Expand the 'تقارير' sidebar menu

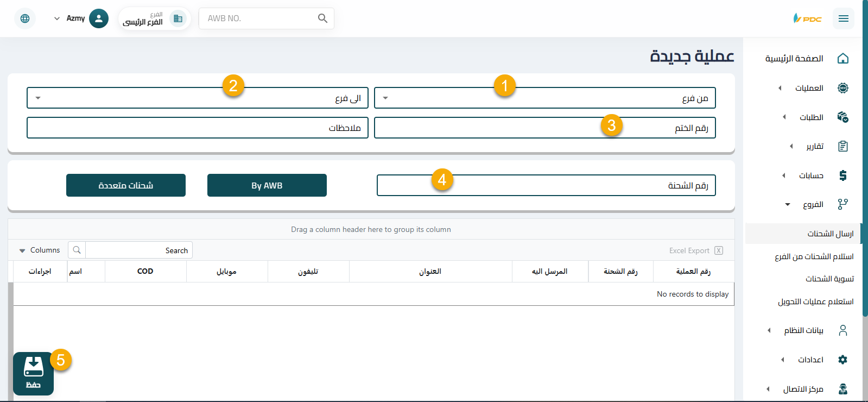814,146
